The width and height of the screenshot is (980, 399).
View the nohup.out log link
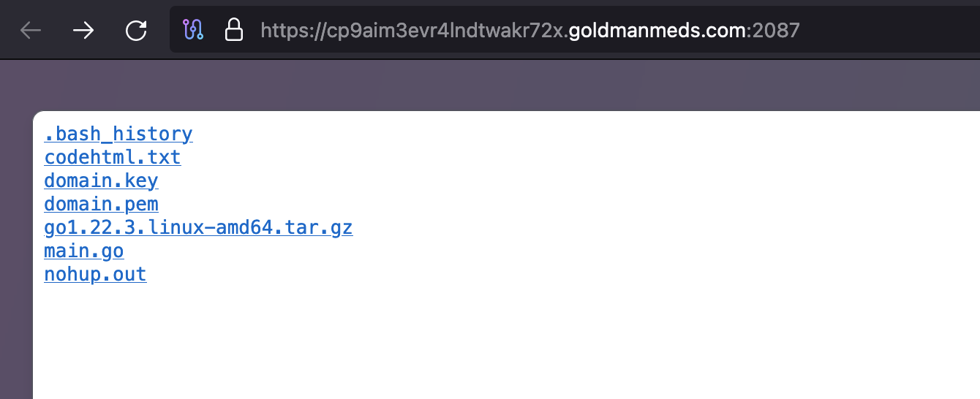click(95, 274)
